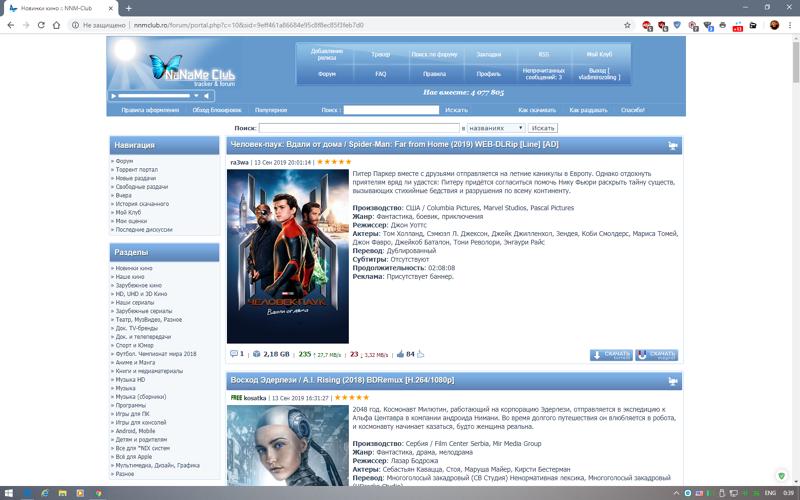Open Spider-Man: Far from Home post title
The image size is (800, 500).
click(394, 145)
